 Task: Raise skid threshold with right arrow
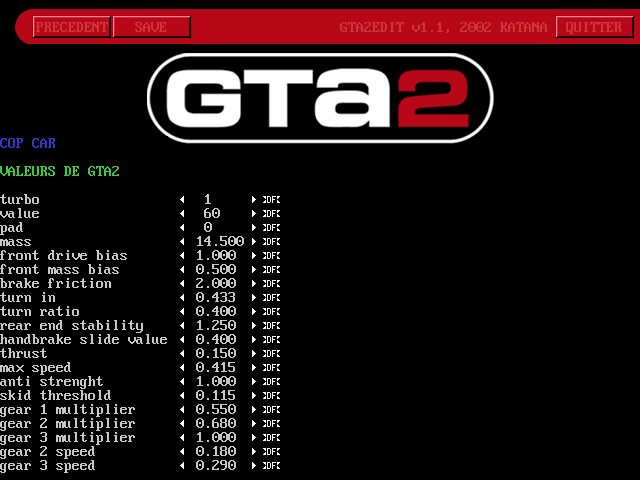click(253, 396)
